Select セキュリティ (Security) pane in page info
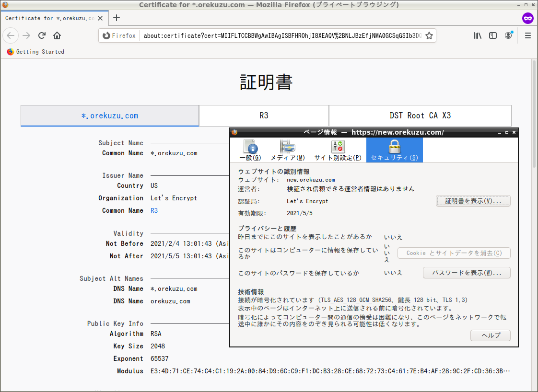538x392 pixels. (395, 150)
